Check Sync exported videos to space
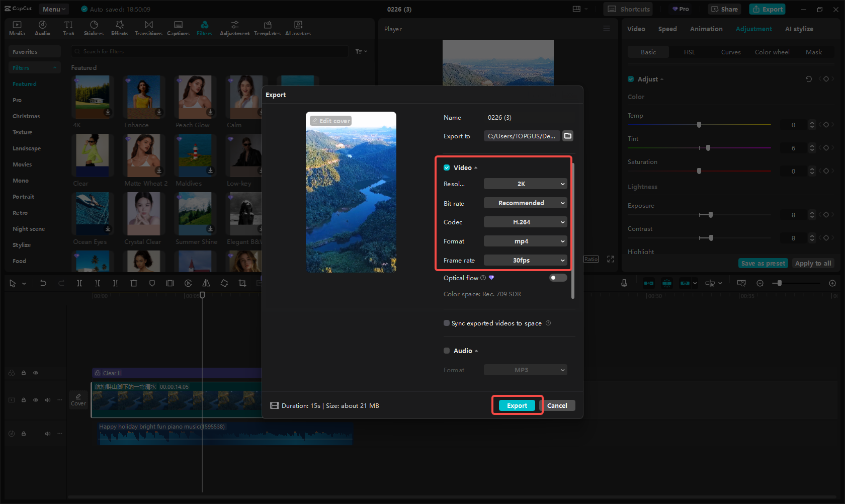The height and width of the screenshot is (504, 845). click(447, 323)
